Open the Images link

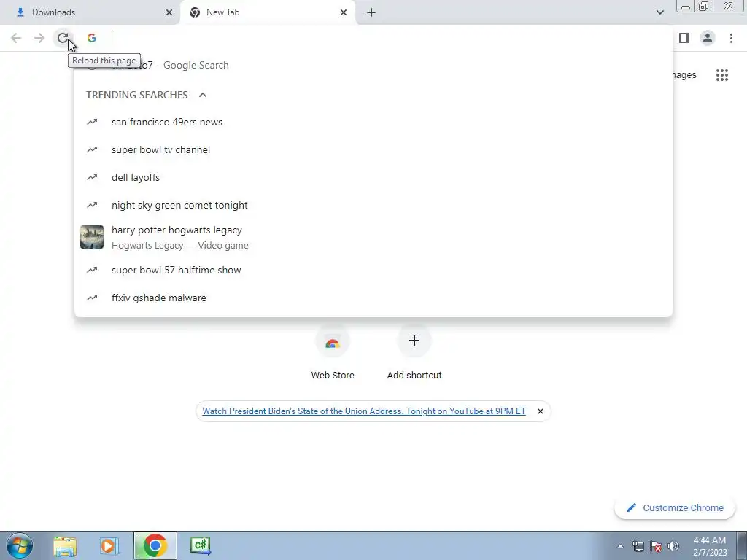(x=684, y=75)
